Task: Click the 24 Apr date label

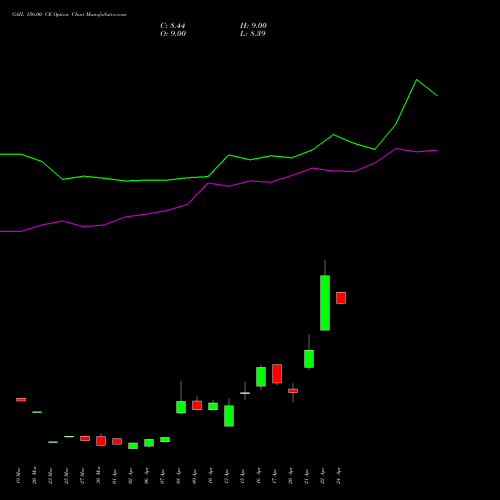Action: coord(339,476)
